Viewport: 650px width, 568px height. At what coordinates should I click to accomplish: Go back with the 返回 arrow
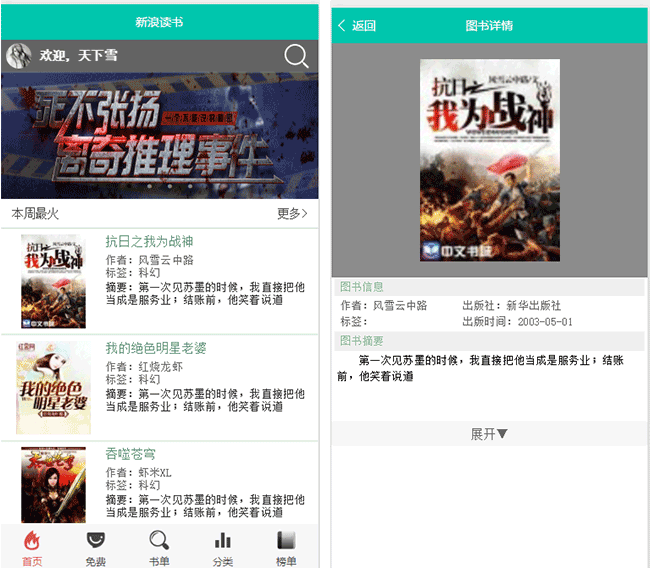pos(357,26)
